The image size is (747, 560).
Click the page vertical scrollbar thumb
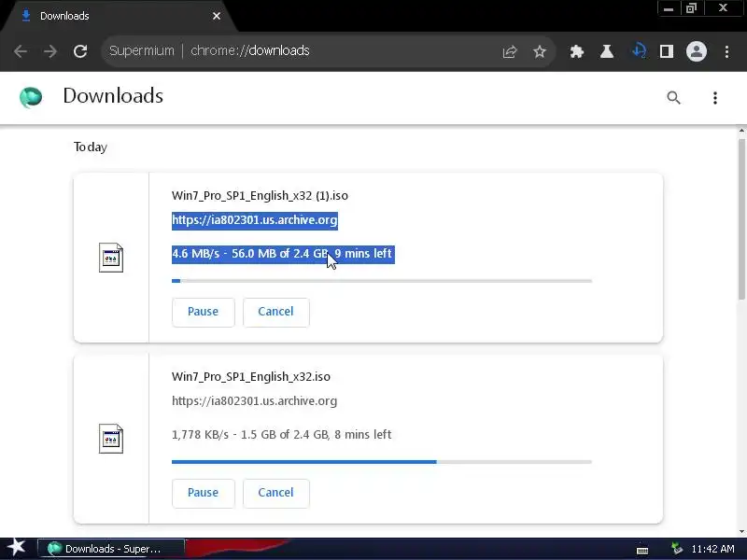pos(741,219)
